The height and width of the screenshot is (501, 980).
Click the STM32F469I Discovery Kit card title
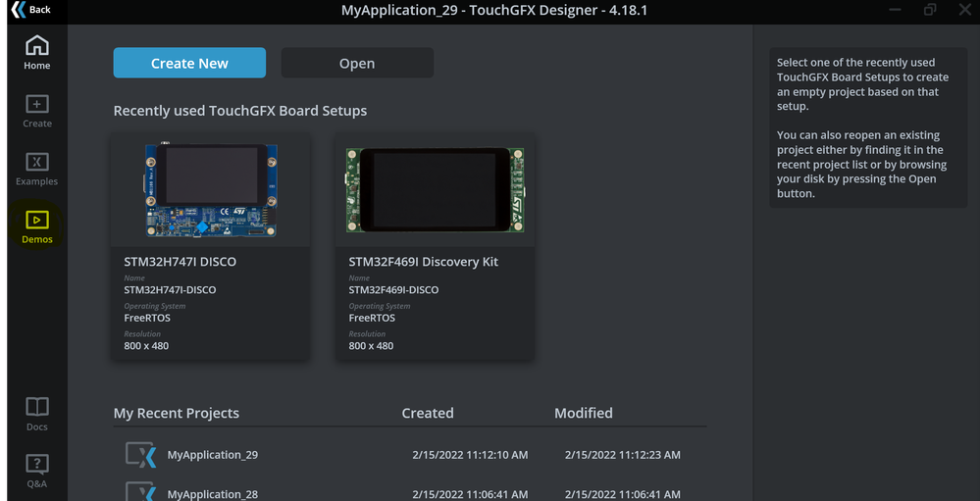(423, 262)
